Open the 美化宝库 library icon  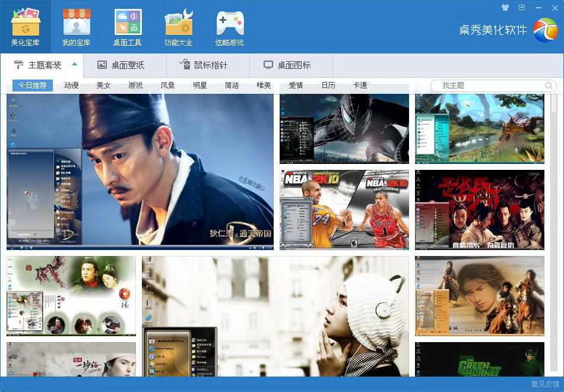pyautogui.click(x=25, y=27)
